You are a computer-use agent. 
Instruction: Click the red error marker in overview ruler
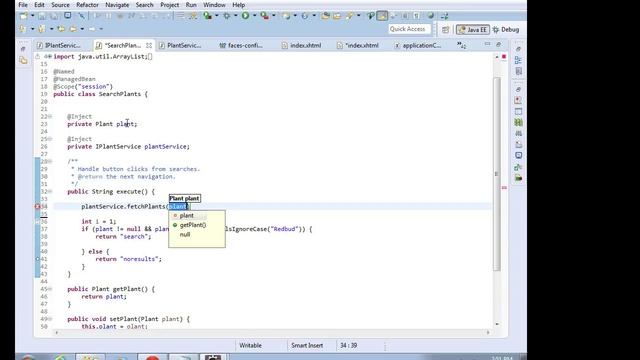click(504, 187)
